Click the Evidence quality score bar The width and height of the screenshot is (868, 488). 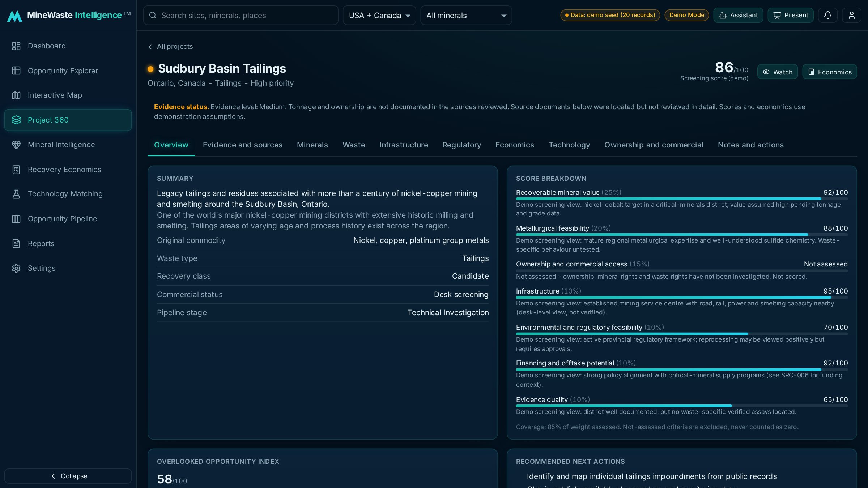tap(682, 406)
